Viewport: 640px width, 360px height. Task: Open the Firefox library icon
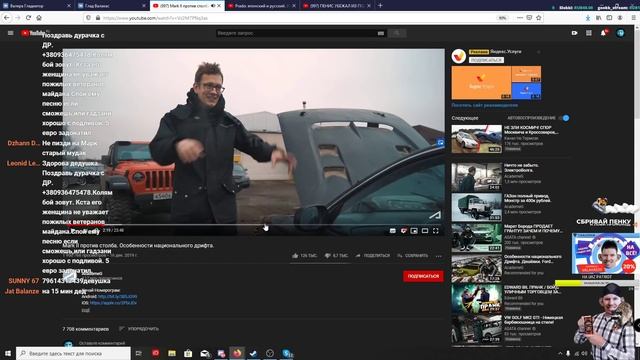[598, 18]
